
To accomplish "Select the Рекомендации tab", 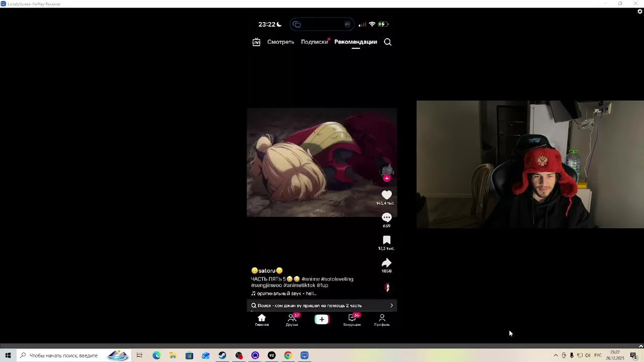I will point(356,42).
